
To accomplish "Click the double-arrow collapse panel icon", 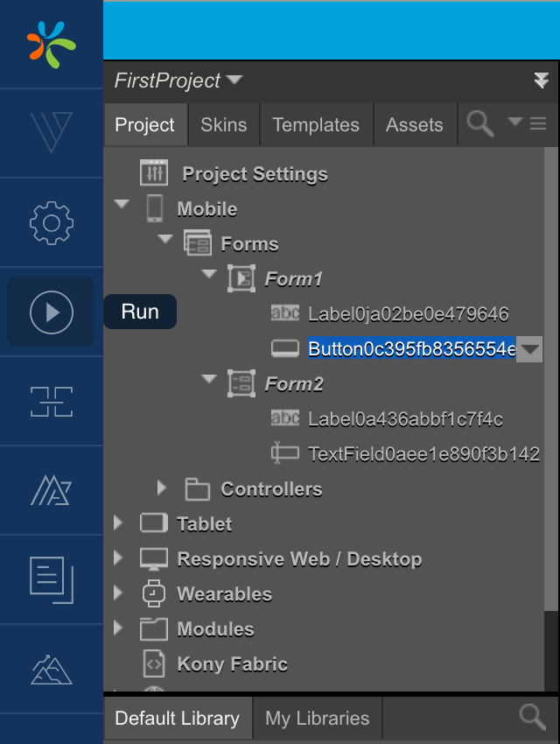I will 541,81.
